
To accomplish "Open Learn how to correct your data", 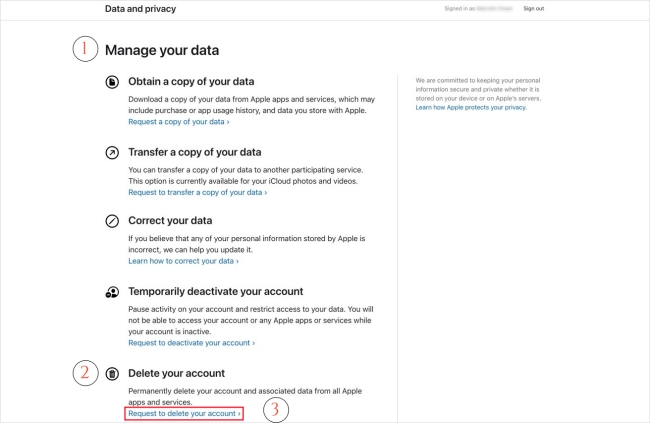I will pos(184,261).
